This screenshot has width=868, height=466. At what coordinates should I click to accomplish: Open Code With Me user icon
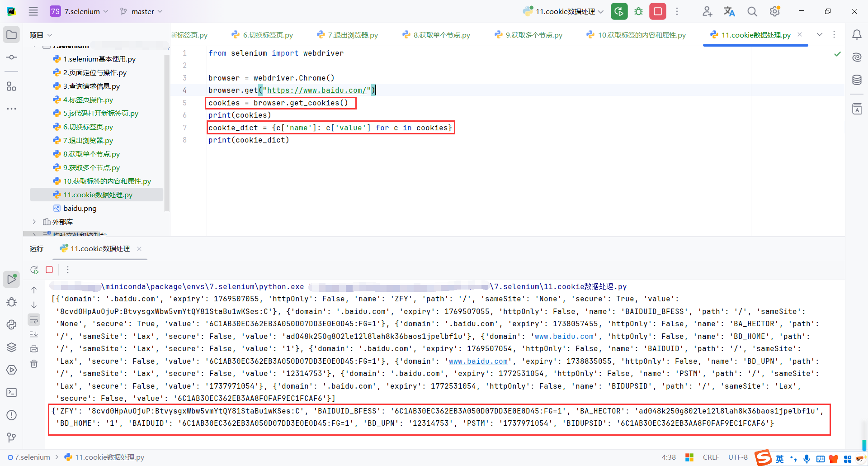(x=708, y=11)
